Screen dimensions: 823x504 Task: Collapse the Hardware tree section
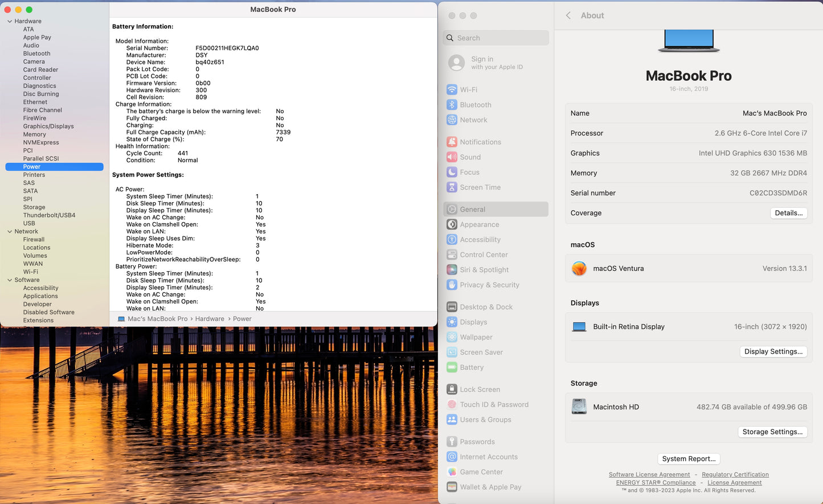[x=10, y=22]
